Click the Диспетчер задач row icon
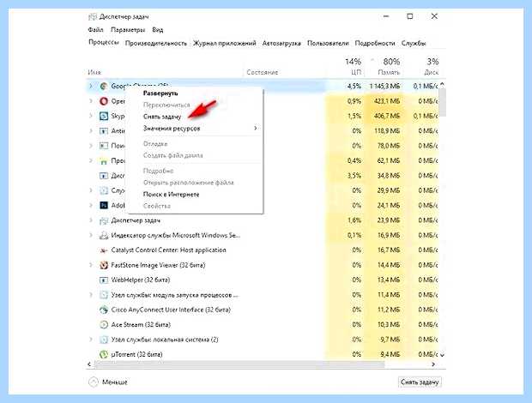 point(104,220)
